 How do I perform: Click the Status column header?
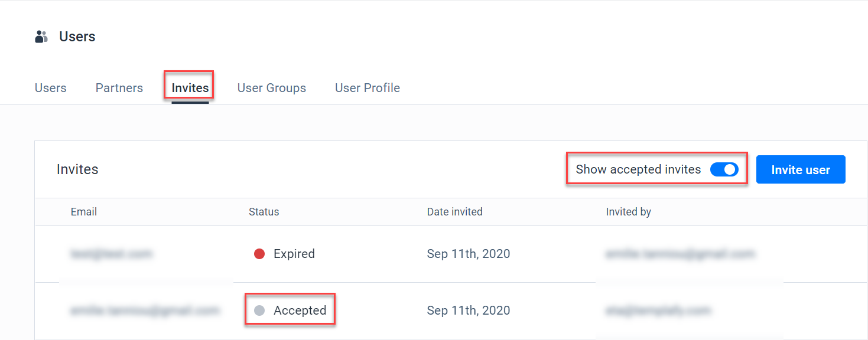[x=264, y=211]
